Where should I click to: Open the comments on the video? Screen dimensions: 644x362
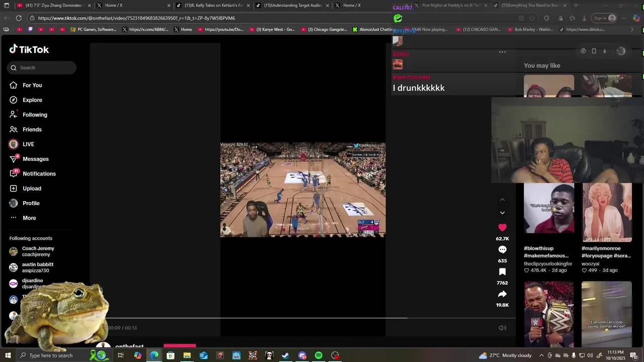[502, 250]
